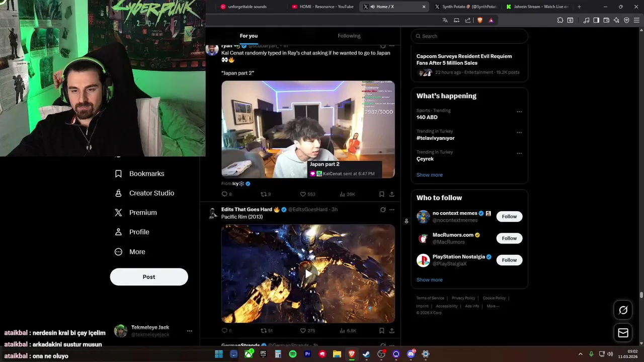Switch to the Following tab
Viewport: 644px width, 362px height.
(x=349, y=36)
